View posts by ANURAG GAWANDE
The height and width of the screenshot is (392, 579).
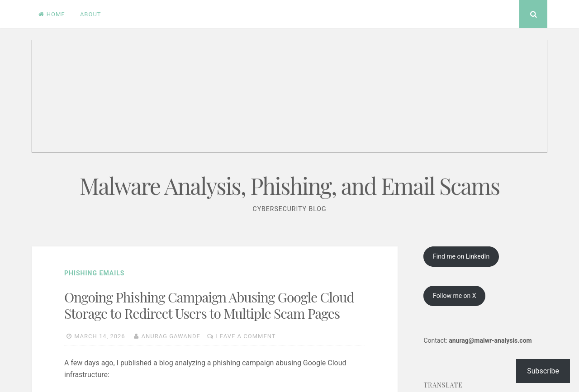pyautogui.click(x=171, y=336)
